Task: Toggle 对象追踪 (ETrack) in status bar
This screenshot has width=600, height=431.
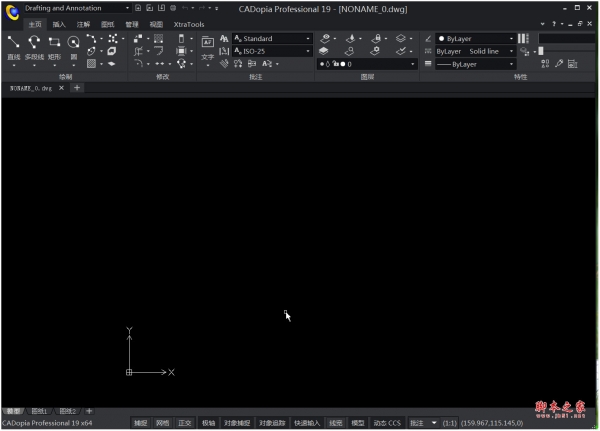Action: click(x=272, y=423)
